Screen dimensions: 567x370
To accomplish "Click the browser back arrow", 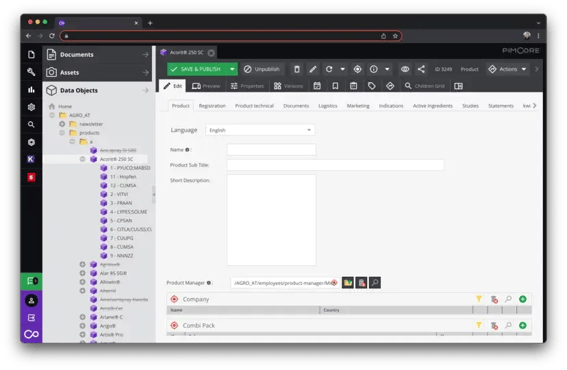I will pos(29,36).
